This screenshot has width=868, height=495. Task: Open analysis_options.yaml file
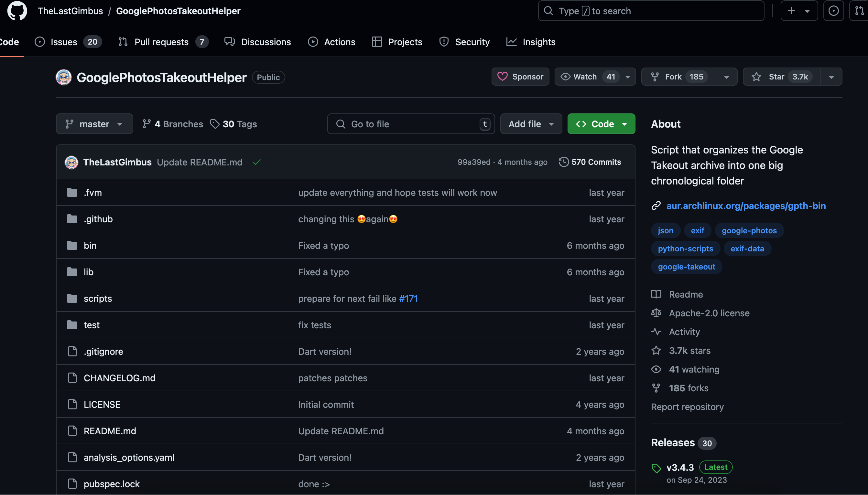coord(129,457)
